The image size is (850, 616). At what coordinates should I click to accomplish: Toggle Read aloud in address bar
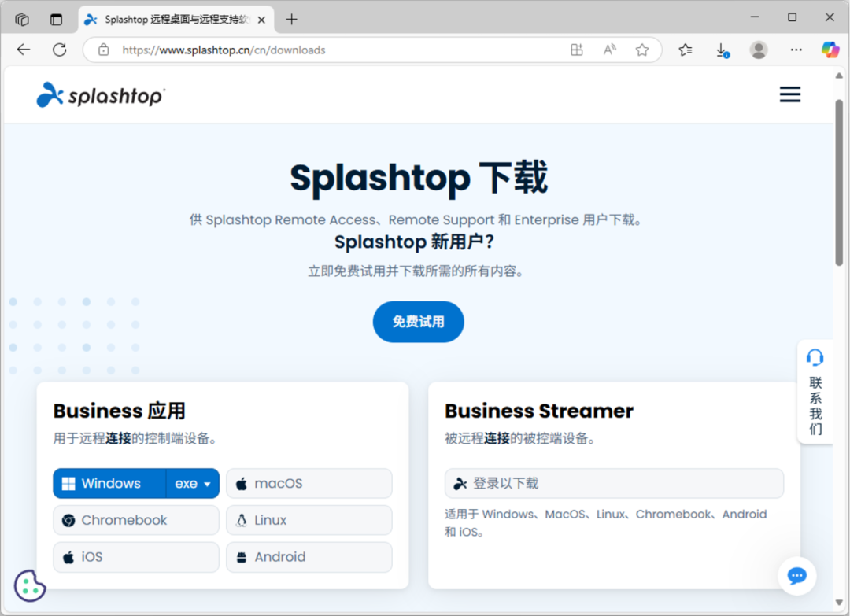(609, 50)
